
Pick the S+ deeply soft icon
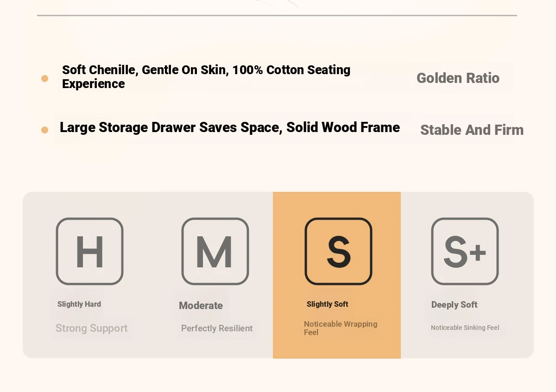point(465,251)
